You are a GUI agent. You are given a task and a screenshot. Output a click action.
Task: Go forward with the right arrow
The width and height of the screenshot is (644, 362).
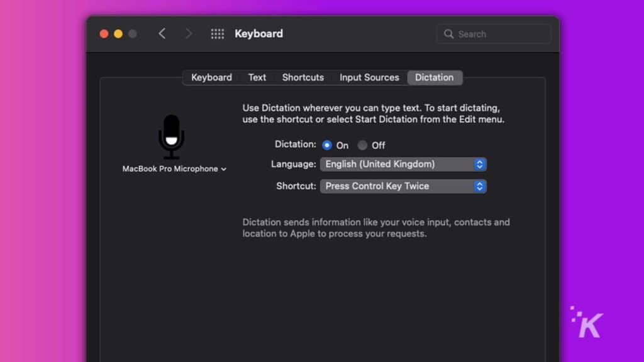[x=189, y=34]
